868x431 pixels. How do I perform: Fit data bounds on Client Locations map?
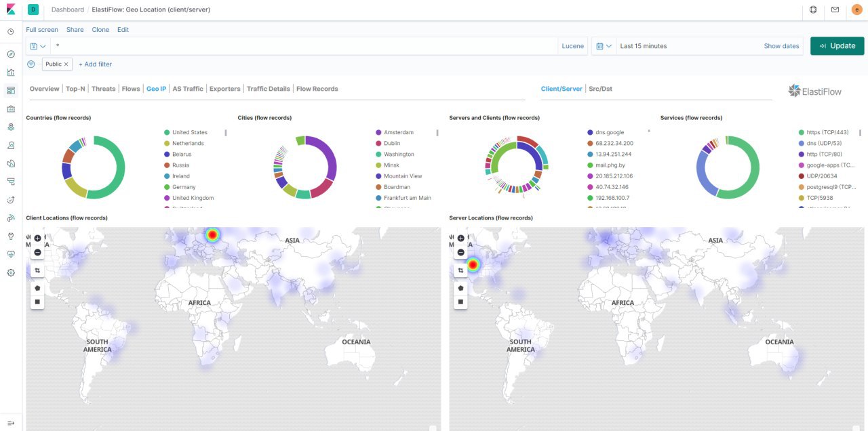click(x=37, y=270)
